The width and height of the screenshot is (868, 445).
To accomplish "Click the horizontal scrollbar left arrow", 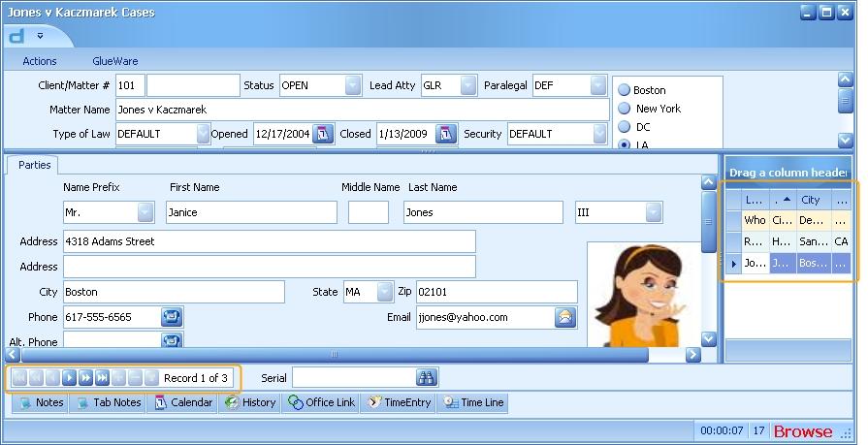I will coord(13,355).
